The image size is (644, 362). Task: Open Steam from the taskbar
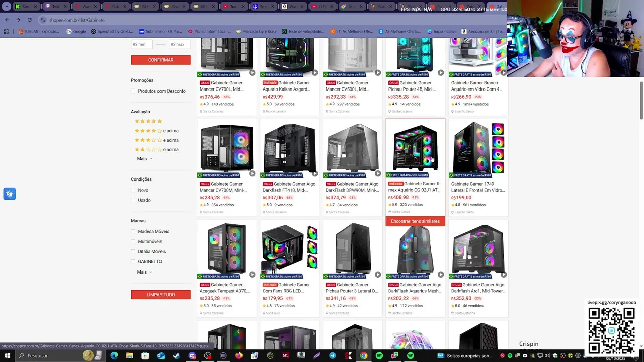click(x=176, y=355)
